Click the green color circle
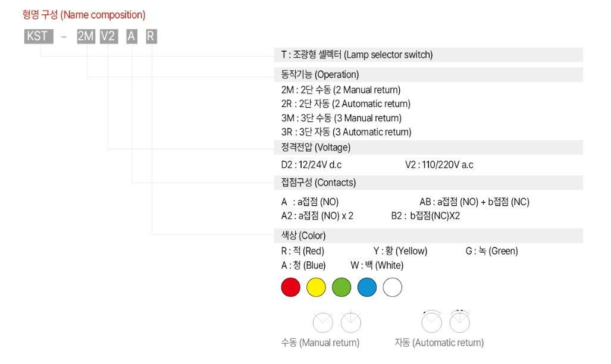The height and width of the screenshot is (364, 611). click(341, 287)
